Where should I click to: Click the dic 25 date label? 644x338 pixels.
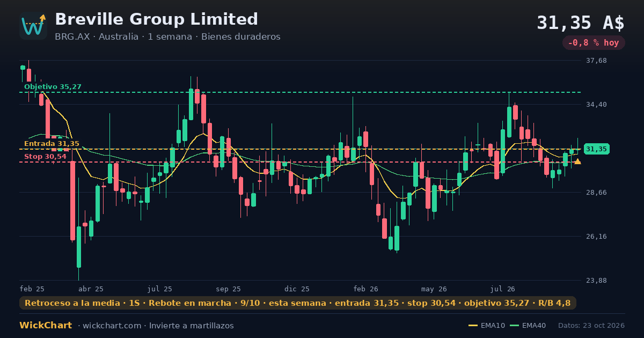pos(297,289)
